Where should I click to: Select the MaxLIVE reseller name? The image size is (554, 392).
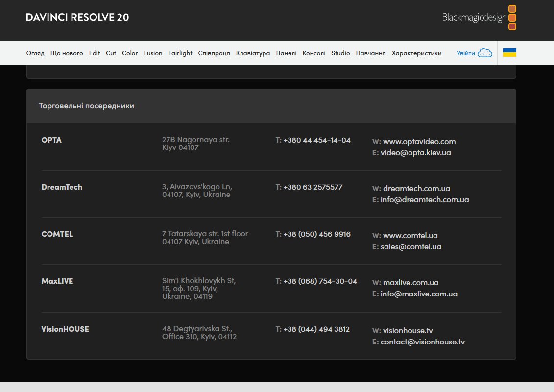(x=57, y=281)
